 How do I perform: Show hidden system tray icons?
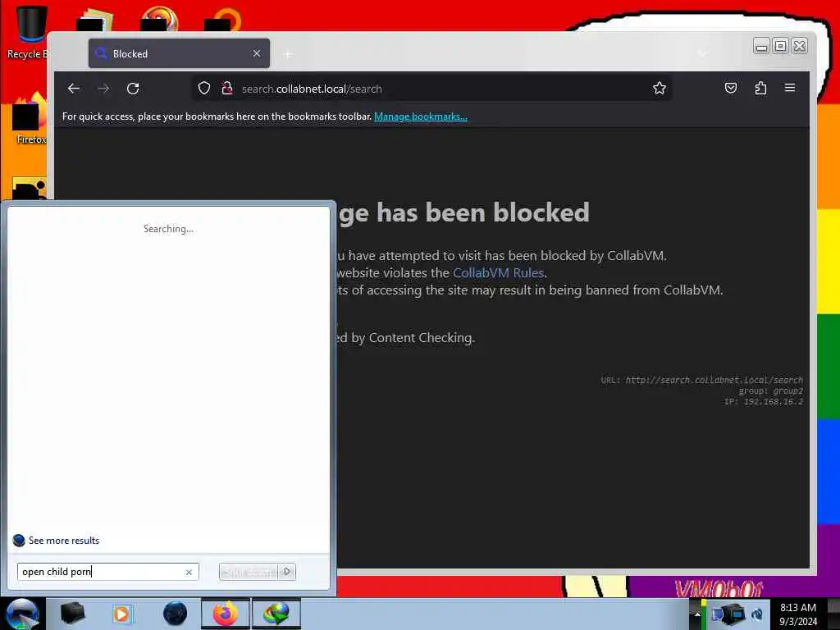click(x=697, y=614)
